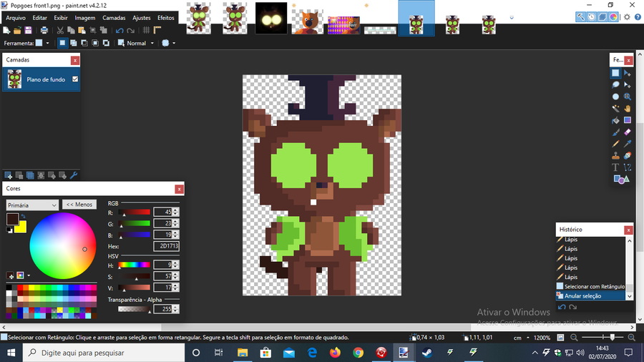Select the Pan hand tool
Image resolution: width=644 pixels, height=362 pixels.
[x=627, y=108]
